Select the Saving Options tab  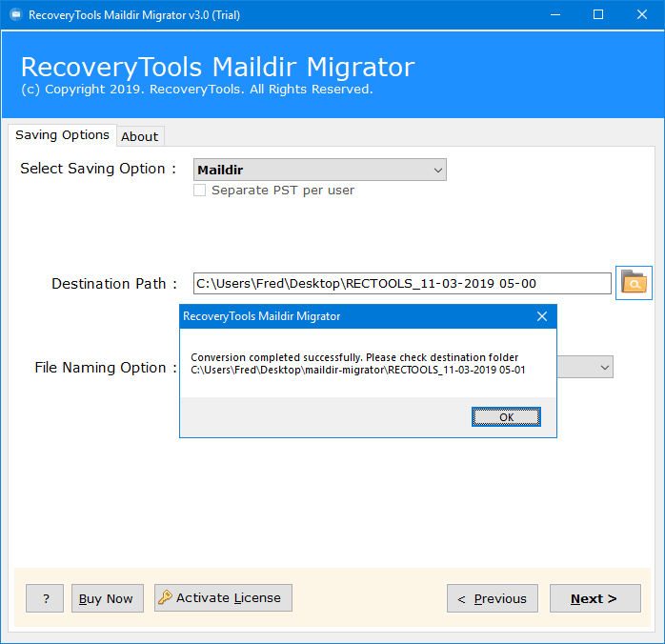point(62,135)
